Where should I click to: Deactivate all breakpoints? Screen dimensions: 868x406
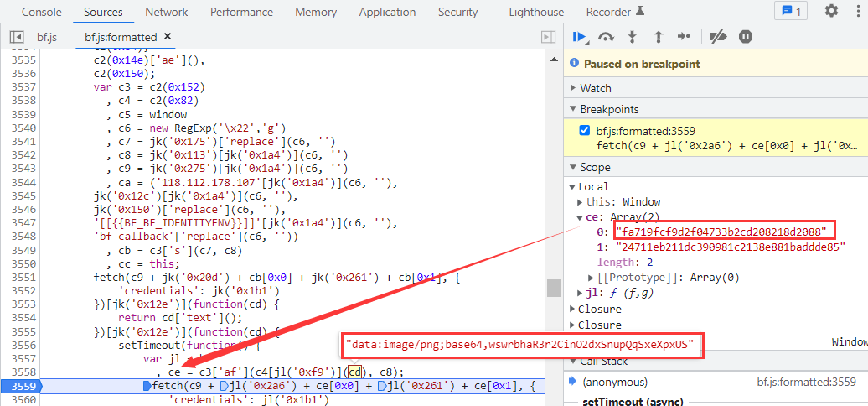click(718, 37)
